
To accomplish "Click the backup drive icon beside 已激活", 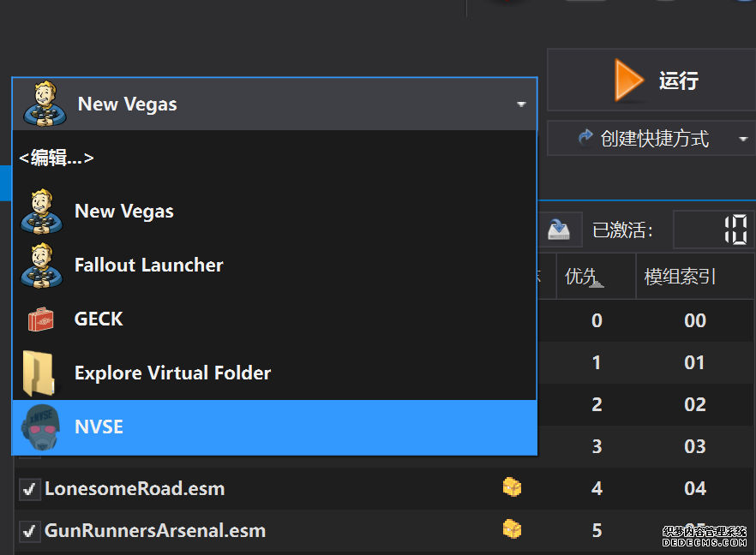I will [560, 229].
